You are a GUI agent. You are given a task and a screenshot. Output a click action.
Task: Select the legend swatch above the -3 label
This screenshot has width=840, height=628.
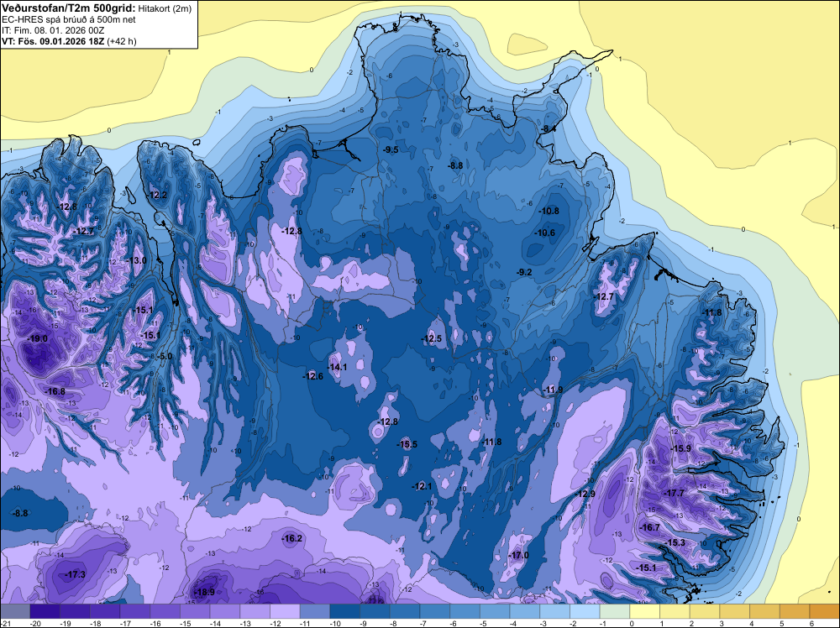click(555, 611)
